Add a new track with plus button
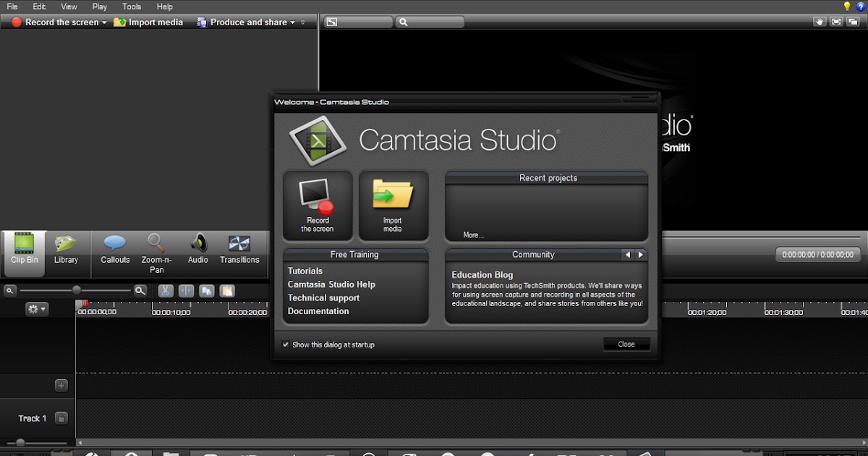Viewport: 868px width, 456px height. pos(61,386)
